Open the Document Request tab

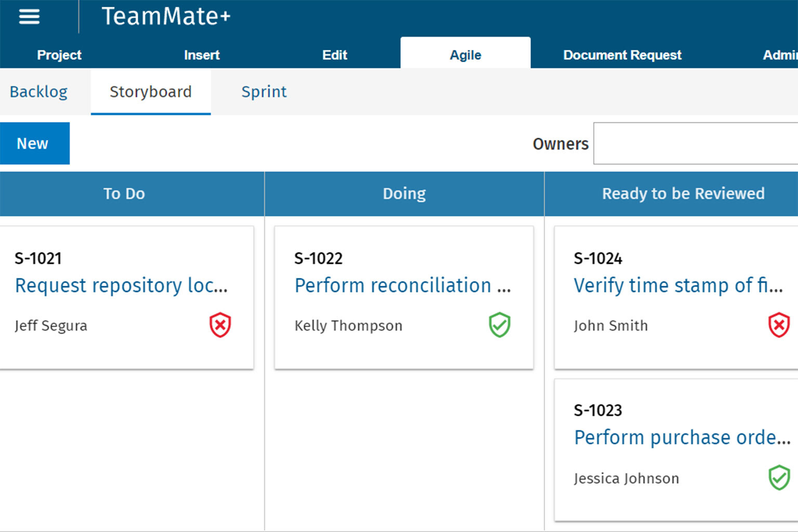pos(622,55)
